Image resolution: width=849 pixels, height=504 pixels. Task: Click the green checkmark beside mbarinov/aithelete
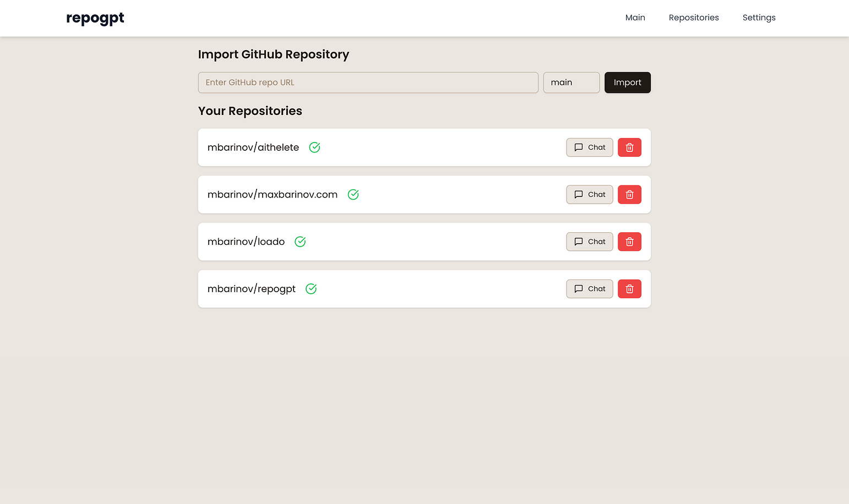click(x=314, y=147)
